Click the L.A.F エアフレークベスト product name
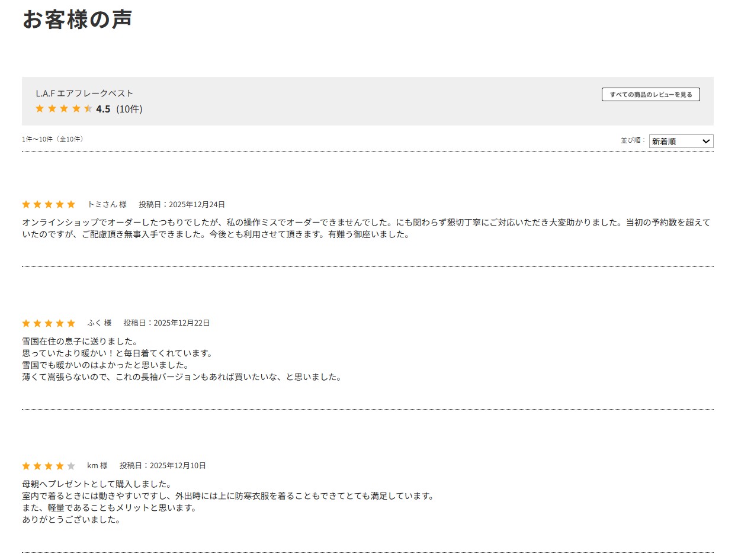The height and width of the screenshot is (560, 738). tap(85, 93)
